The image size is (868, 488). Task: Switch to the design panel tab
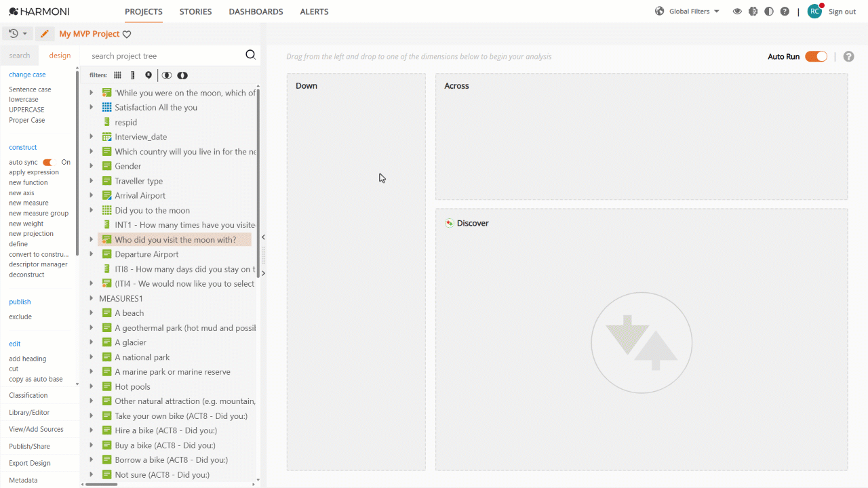coord(60,56)
